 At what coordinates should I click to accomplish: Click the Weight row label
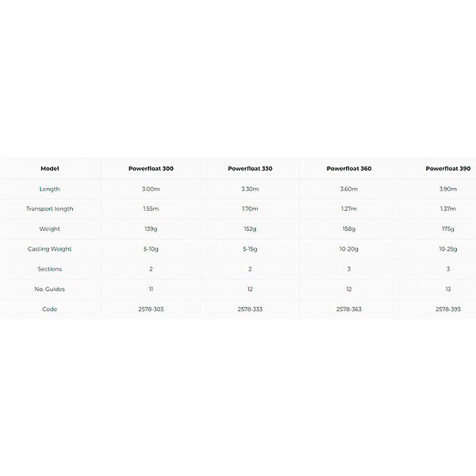point(50,228)
